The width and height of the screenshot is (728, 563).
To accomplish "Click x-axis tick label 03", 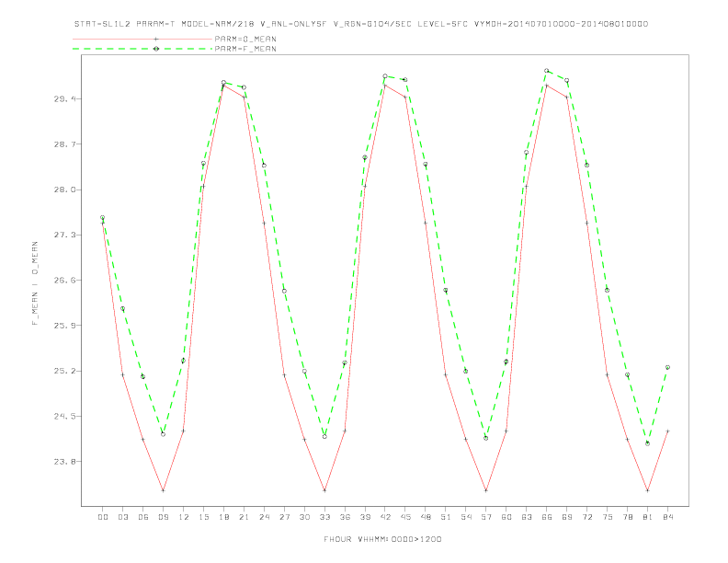I will [122, 517].
